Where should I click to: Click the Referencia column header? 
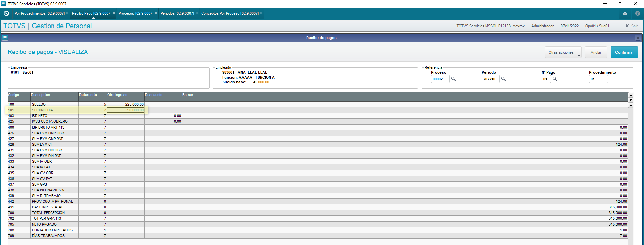[93, 97]
